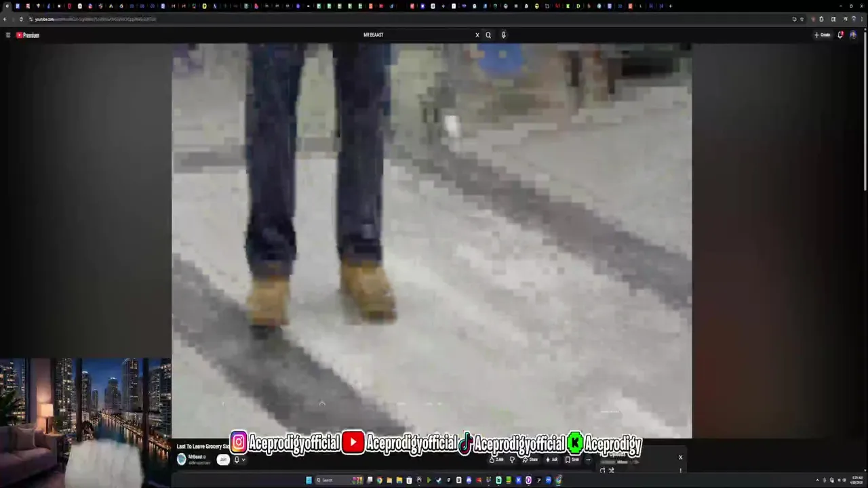Click the YouTube Premium logo
The width and height of the screenshot is (868, 488).
[x=28, y=35]
